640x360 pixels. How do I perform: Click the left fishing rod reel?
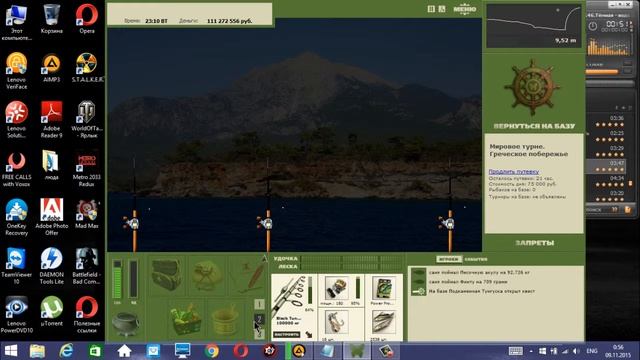[x=132, y=223]
